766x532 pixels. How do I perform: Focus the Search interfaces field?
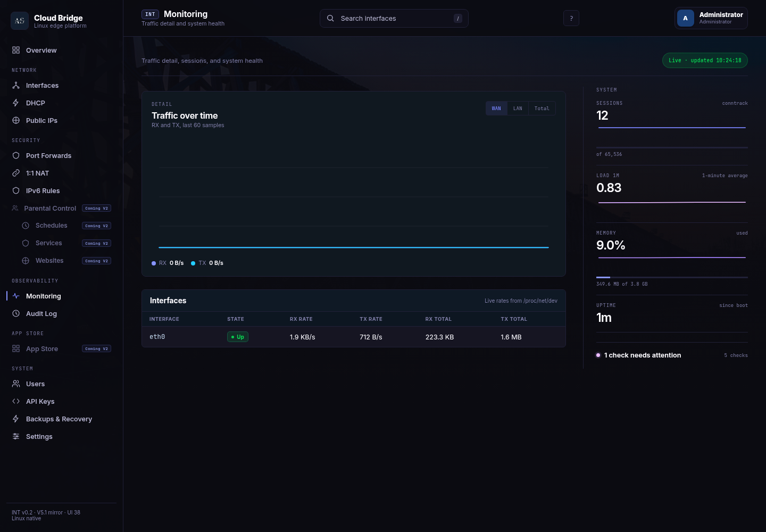tap(394, 18)
